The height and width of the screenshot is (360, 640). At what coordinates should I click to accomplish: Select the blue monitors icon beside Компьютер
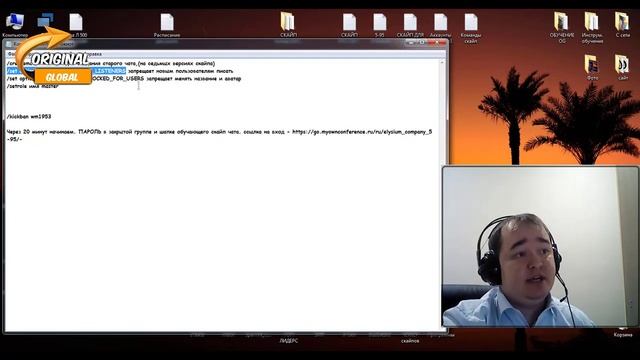(x=45, y=21)
